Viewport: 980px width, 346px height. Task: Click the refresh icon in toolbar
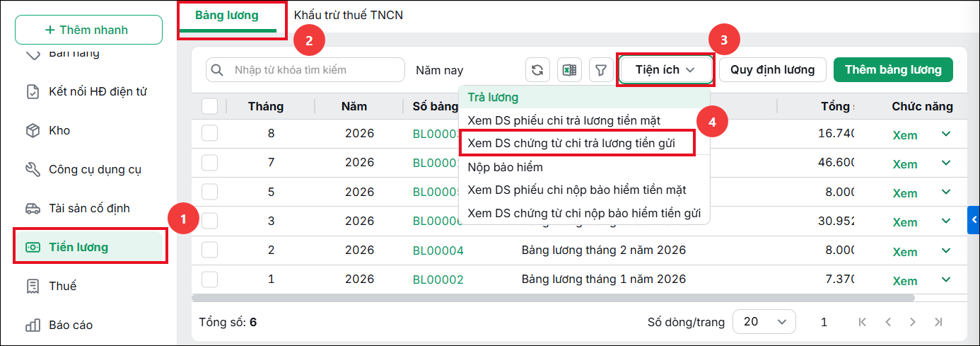coord(537,70)
